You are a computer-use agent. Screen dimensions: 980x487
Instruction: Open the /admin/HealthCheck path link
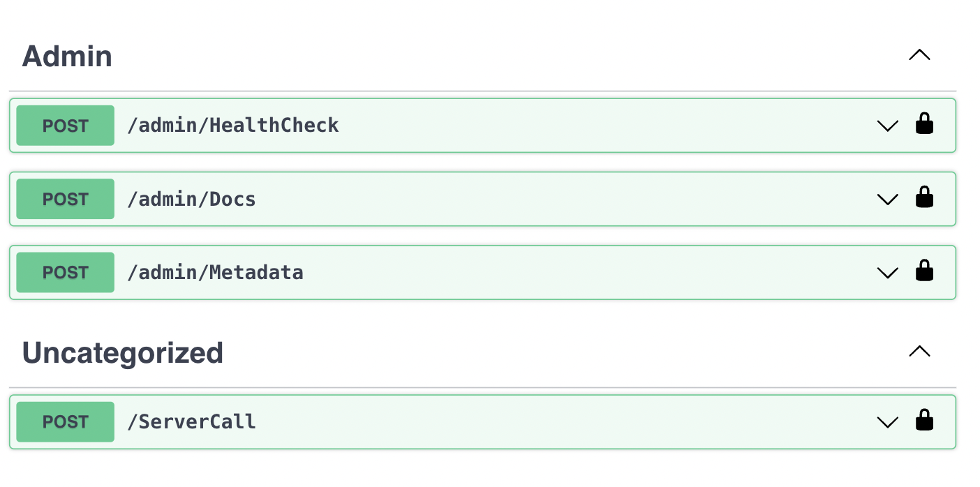pyautogui.click(x=232, y=126)
